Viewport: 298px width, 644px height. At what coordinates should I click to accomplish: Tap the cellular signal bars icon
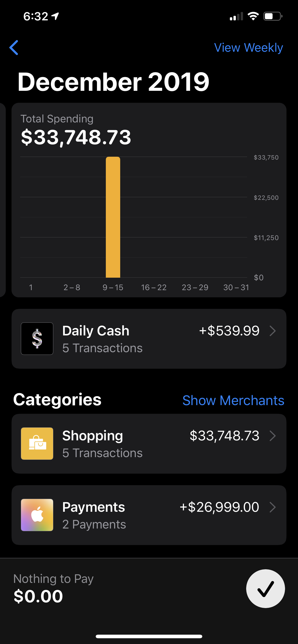pos(236,17)
